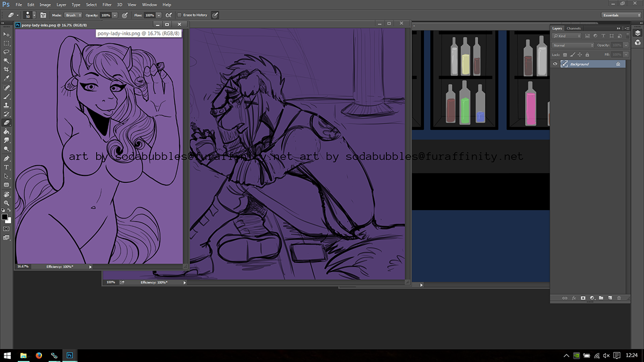
Task: Click the Background layer name
Action: tap(580, 64)
